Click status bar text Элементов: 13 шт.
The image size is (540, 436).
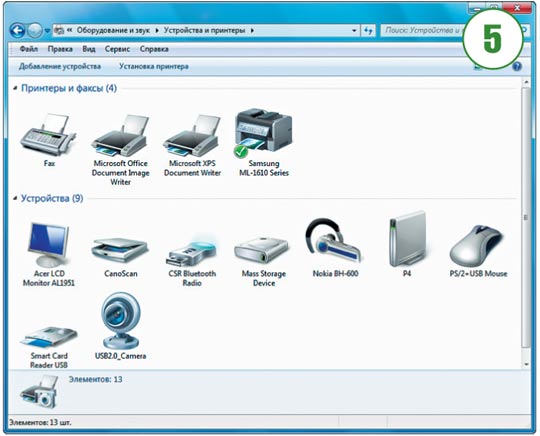[40, 422]
